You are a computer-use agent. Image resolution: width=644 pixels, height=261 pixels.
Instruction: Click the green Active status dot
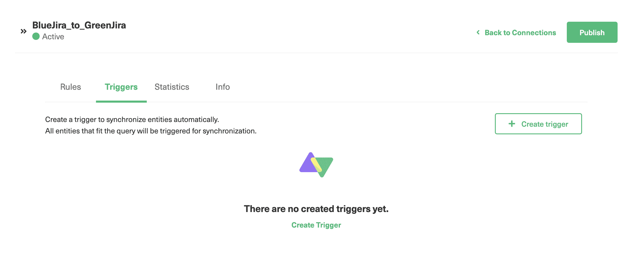pos(36,36)
